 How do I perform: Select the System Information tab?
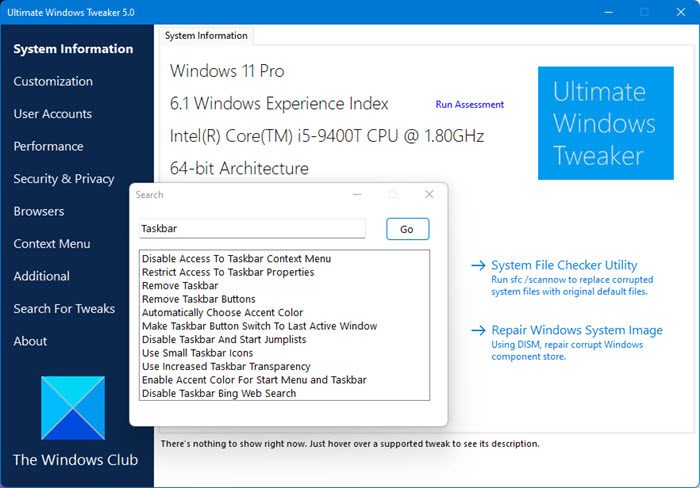click(x=206, y=36)
